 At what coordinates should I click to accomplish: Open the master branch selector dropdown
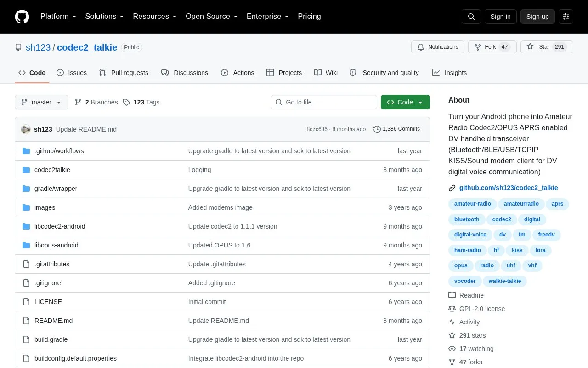(x=41, y=102)
